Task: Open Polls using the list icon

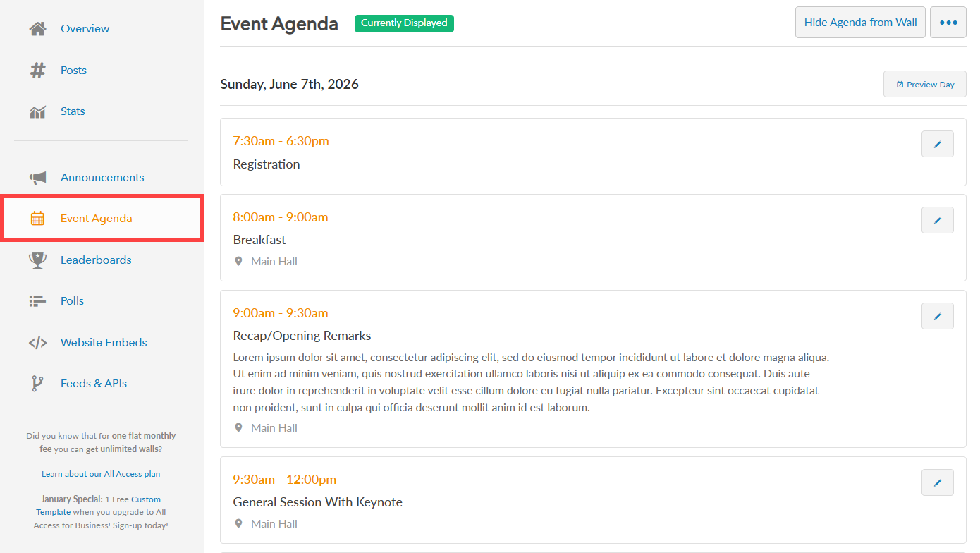Action: click(x=37, y=300)
